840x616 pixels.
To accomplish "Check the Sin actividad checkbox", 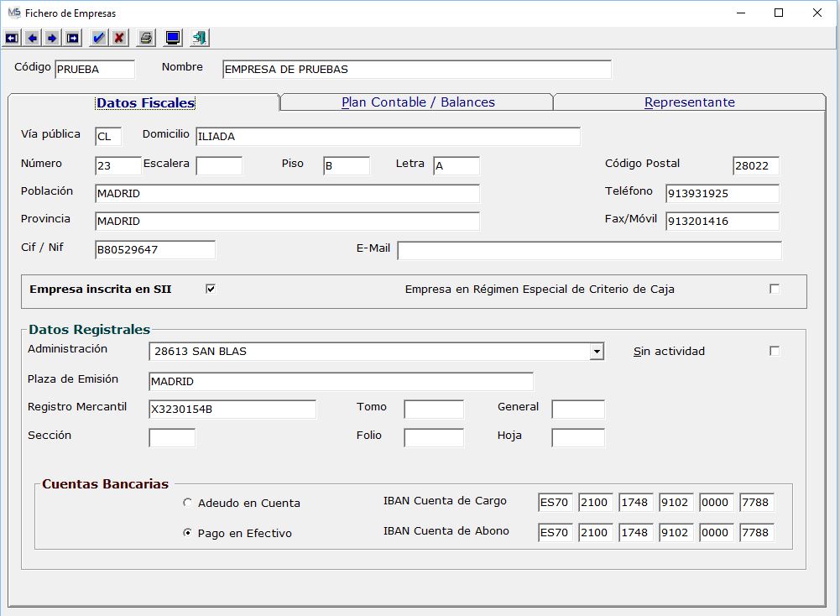I will (x=774, y=351).
